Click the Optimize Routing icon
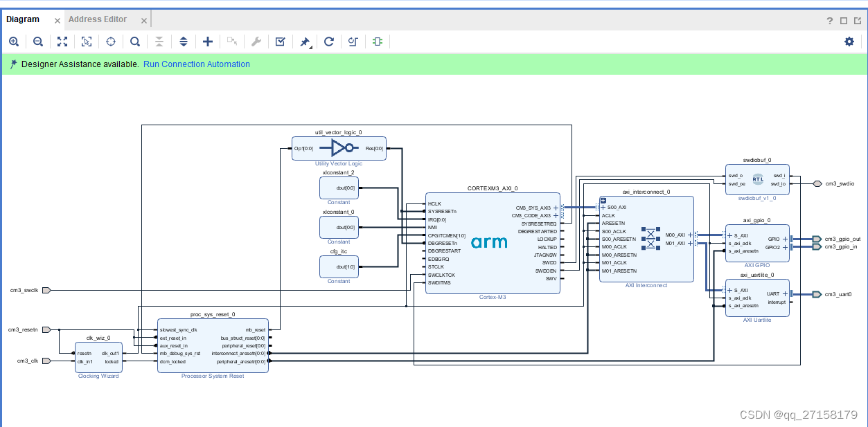This screenshot has width=868, height=427. pos(353,42)
